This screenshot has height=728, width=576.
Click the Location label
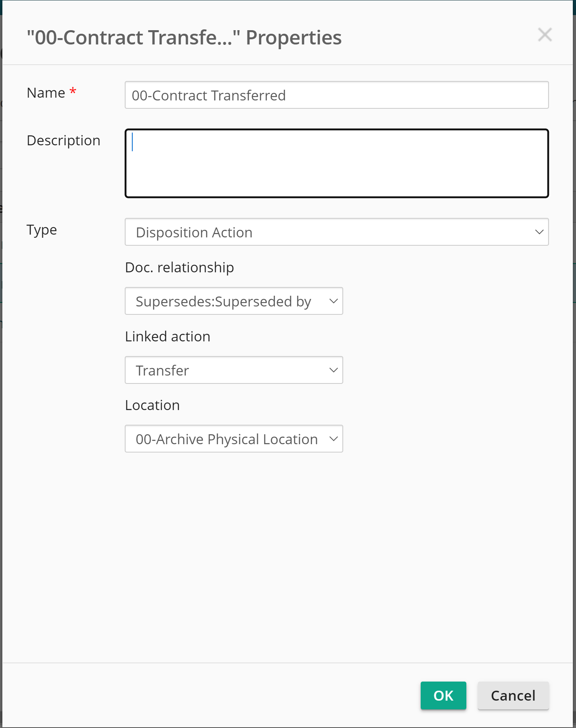(153, 405)
